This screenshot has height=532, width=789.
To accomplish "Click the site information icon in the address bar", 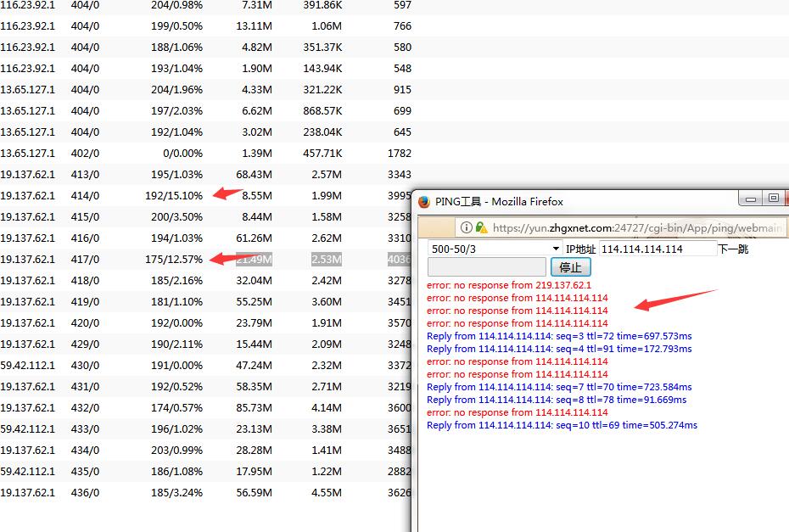I will (467, 227).
